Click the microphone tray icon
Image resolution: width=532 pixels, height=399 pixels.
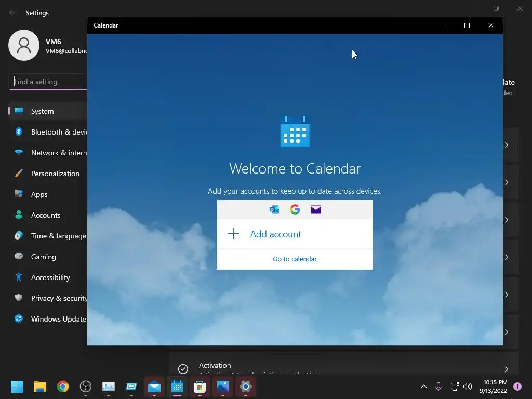(x=438, y=387)
